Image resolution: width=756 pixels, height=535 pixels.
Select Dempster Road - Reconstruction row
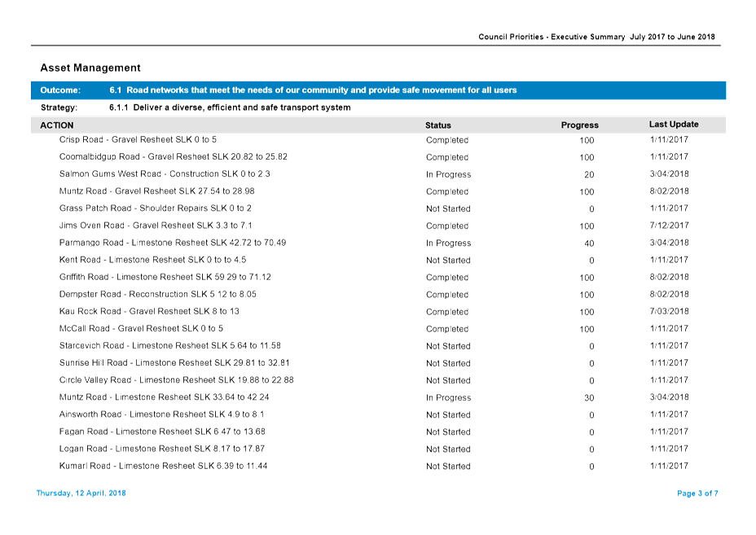379,295
